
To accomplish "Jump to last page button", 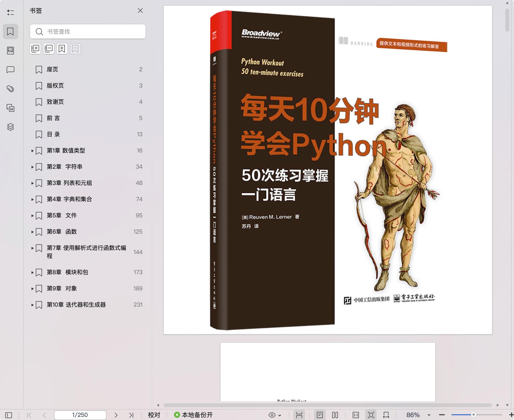I will 131,415.
